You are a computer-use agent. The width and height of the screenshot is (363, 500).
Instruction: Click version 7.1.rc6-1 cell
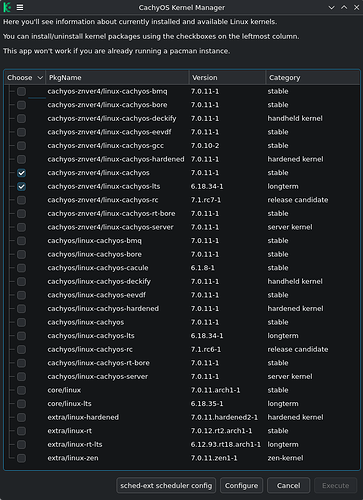[206, 349]
